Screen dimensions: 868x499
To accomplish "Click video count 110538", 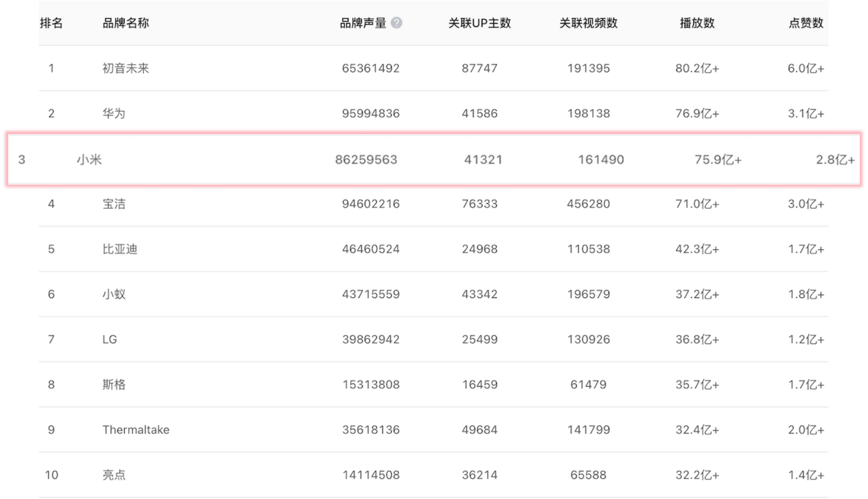I will [589, 249].
